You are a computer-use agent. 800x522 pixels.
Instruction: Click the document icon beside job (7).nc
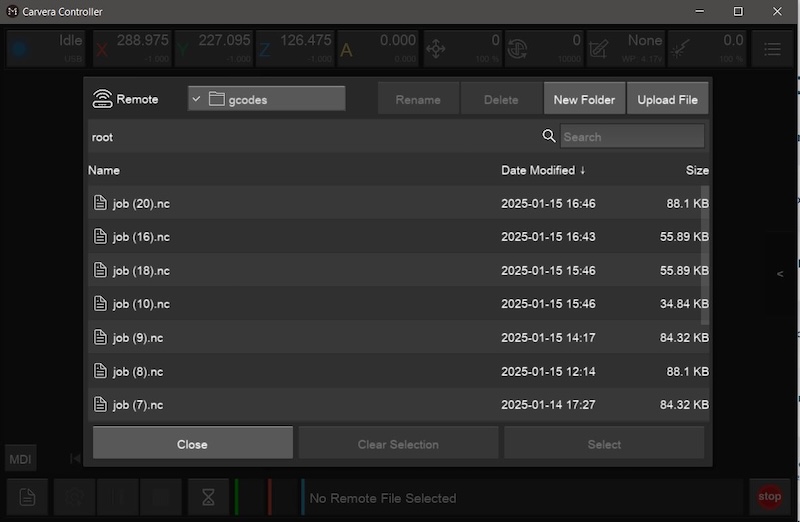pyautogui.click(x=100, y=404)
